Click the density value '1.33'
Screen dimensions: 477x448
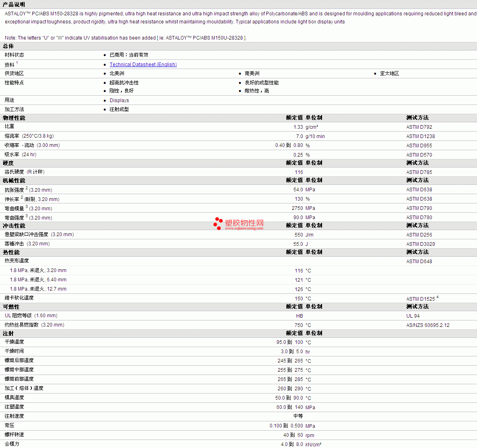298,127
